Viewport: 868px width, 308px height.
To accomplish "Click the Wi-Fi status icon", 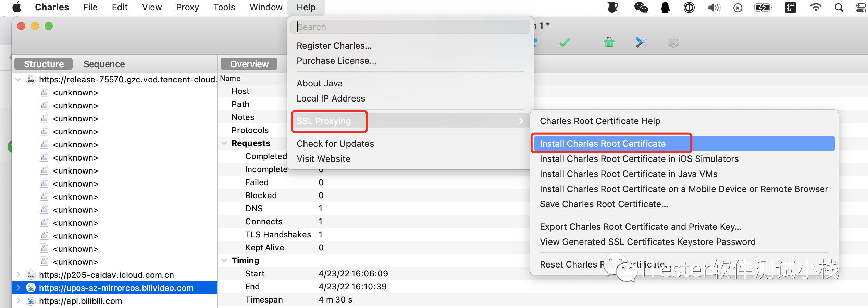I will click(x=816, y=7).
